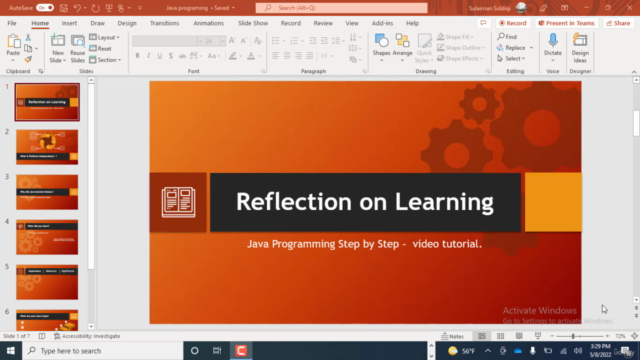Open Customize Quick Access Toolbar dropdown
Viewport: 640px width, 360px height.
pyautogui.click(x=140, y=8)
